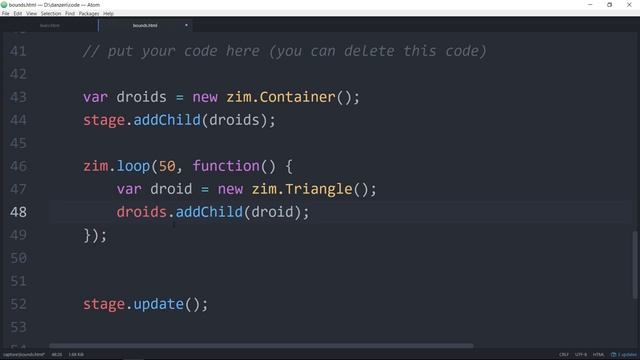Screen dimensions: 640x360
Task: Click the modified dot on bounds.html tab
Action: 186,25
